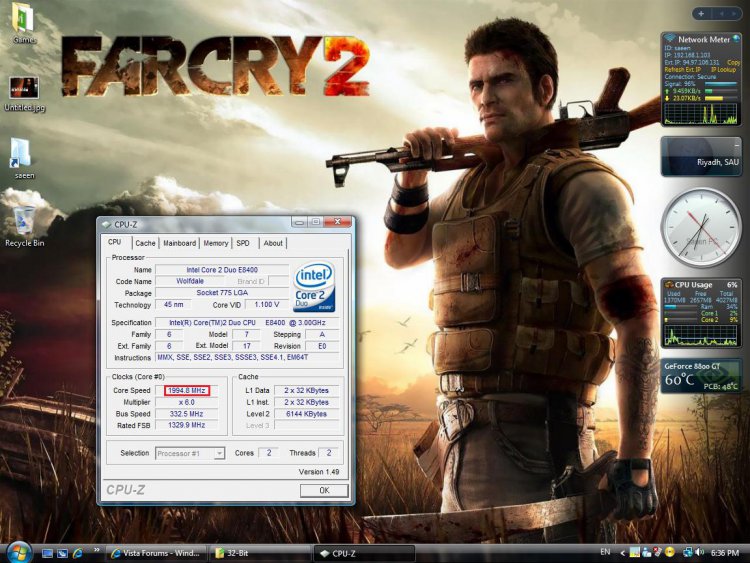Click the analog clock gadget

[701, 227]
